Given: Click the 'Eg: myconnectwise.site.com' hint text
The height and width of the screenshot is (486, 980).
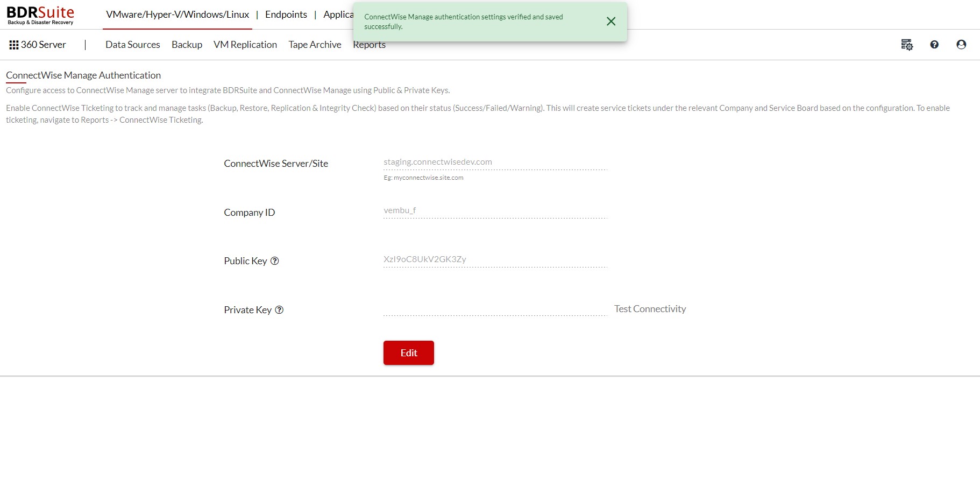Looking at the screenshot, I should click(x=423, y=178).
